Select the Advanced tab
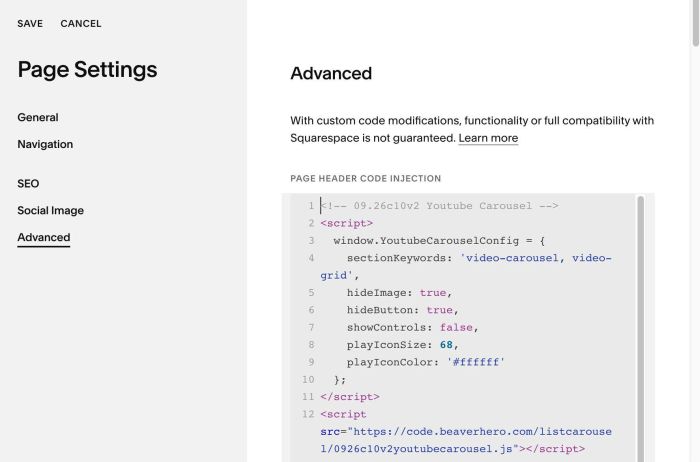This screenshot has width=700, height=462. pyautogui.click(x=44, y=237)
